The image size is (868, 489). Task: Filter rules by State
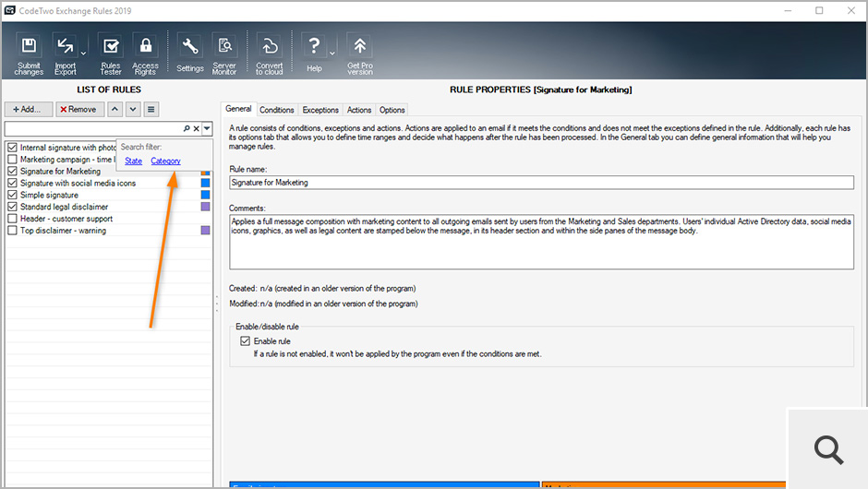[x=133, y=161]
